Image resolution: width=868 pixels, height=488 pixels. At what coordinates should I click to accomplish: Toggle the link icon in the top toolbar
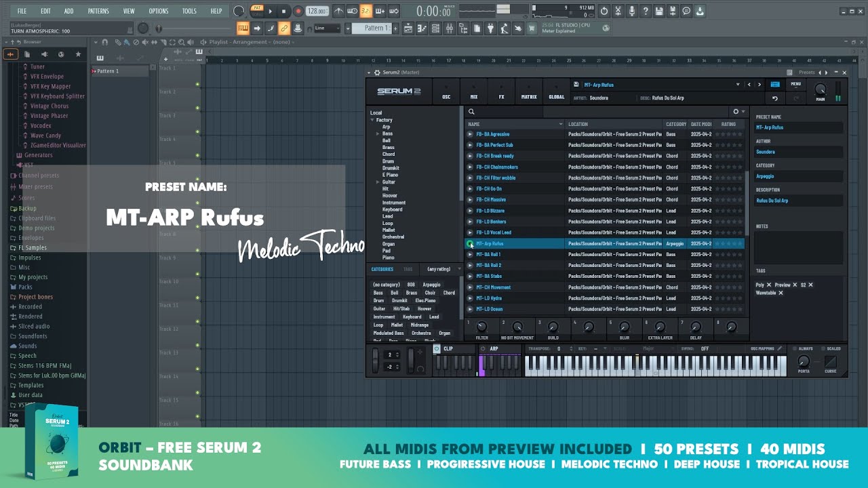coord(284,28)
